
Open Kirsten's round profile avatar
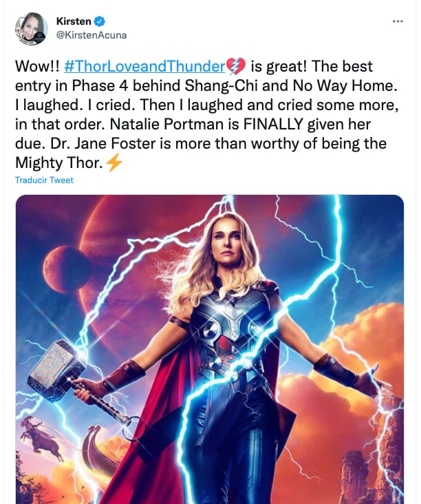coord(32,29)
